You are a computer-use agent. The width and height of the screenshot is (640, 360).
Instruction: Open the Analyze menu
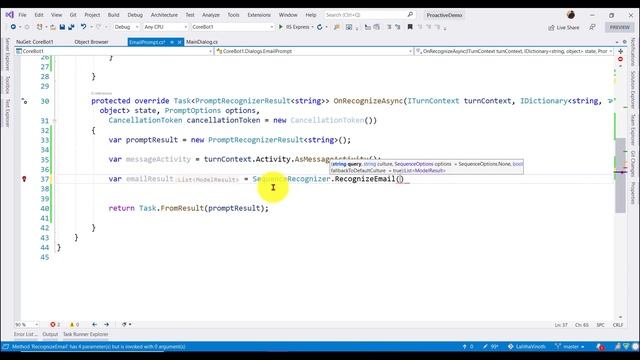211,15
